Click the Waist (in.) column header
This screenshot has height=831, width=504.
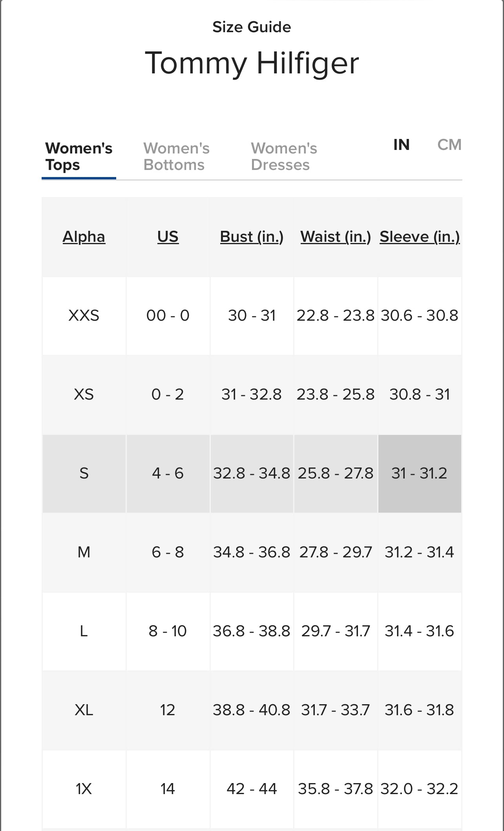pos(336,237)
